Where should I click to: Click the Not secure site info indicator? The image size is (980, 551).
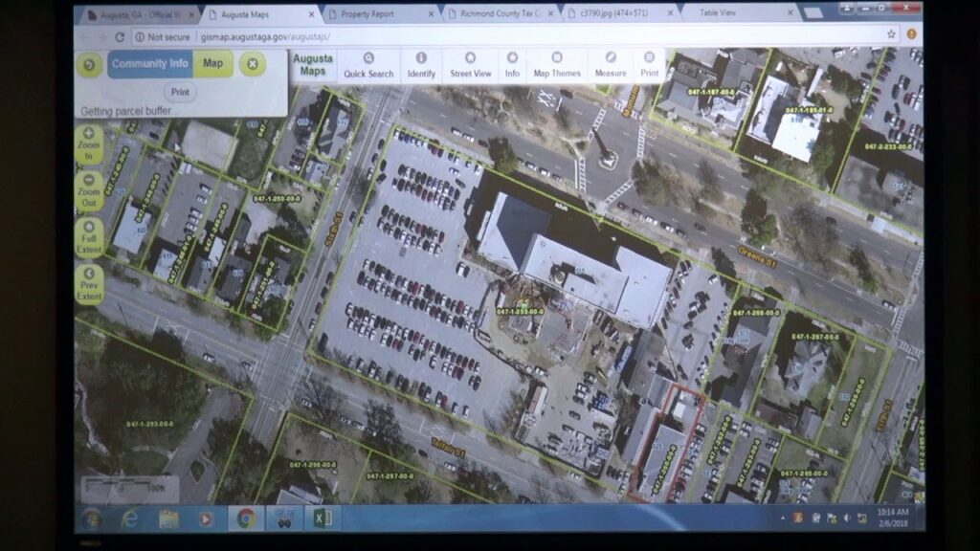click(162, 37)
